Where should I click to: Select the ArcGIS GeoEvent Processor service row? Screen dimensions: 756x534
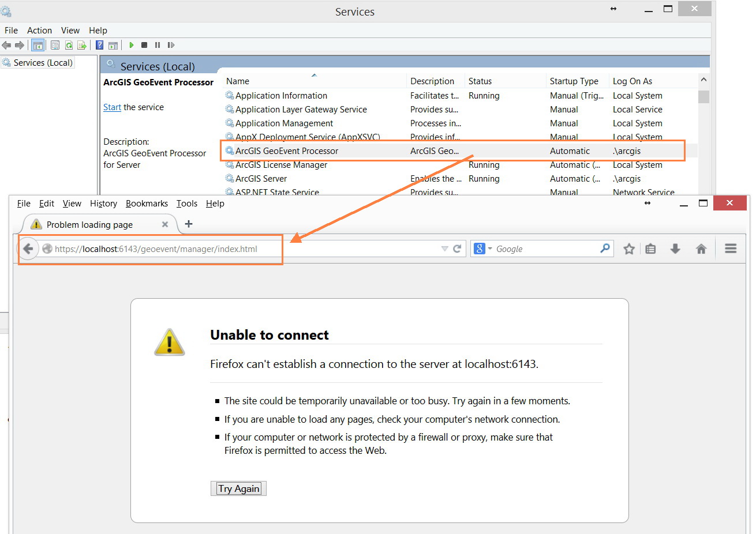(460, 151)
